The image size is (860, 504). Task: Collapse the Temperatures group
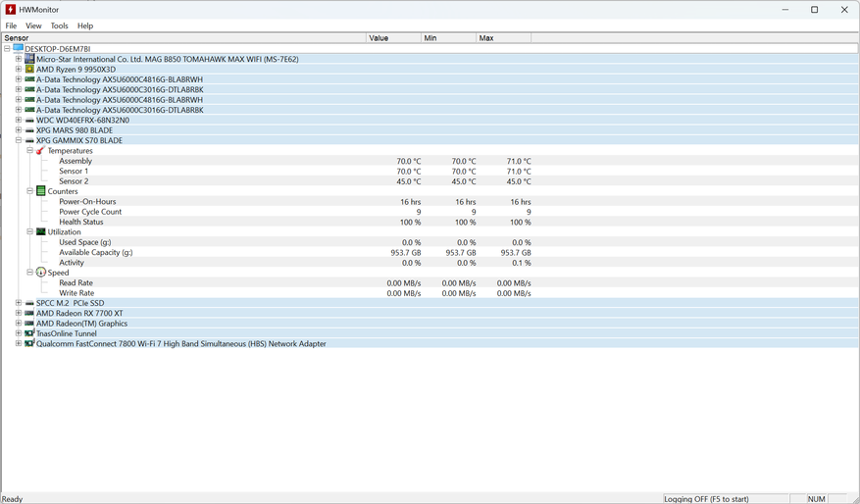29,150
